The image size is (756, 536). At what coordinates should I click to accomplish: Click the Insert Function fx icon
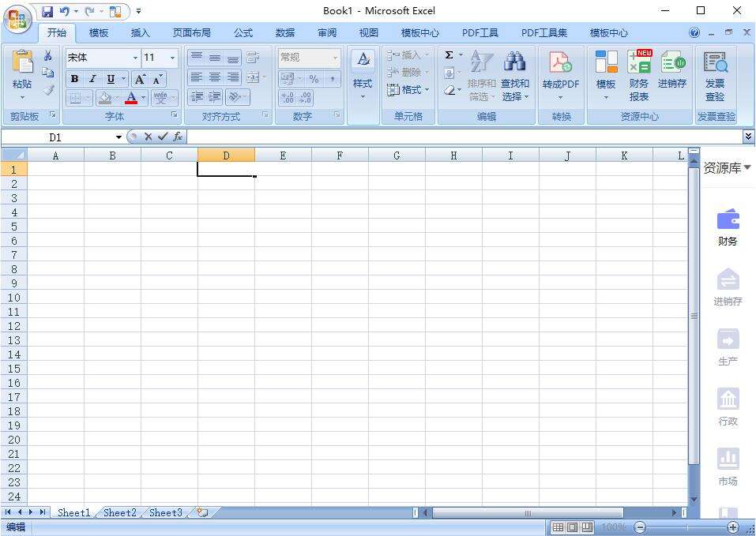coord(178,137)
